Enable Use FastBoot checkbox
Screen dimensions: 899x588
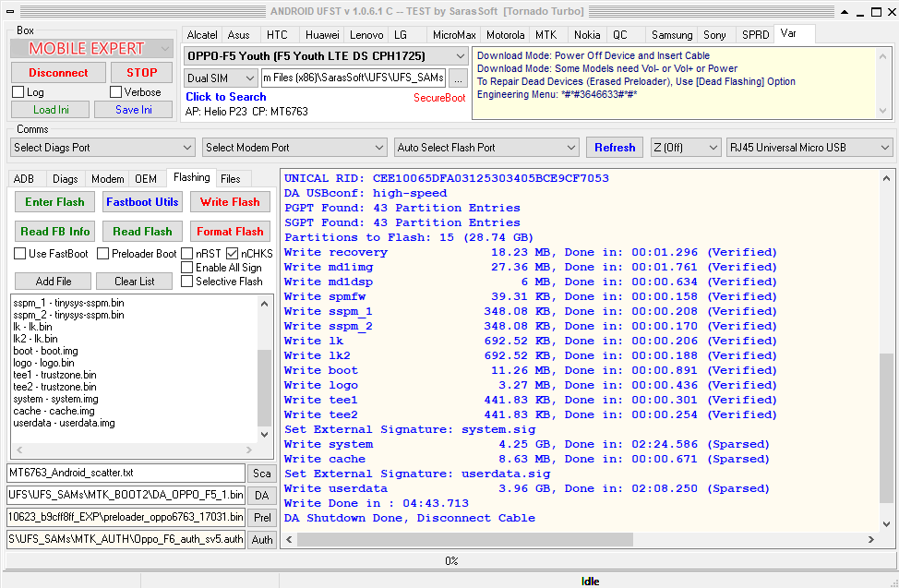pyautogui.click(x=20, y=254)
